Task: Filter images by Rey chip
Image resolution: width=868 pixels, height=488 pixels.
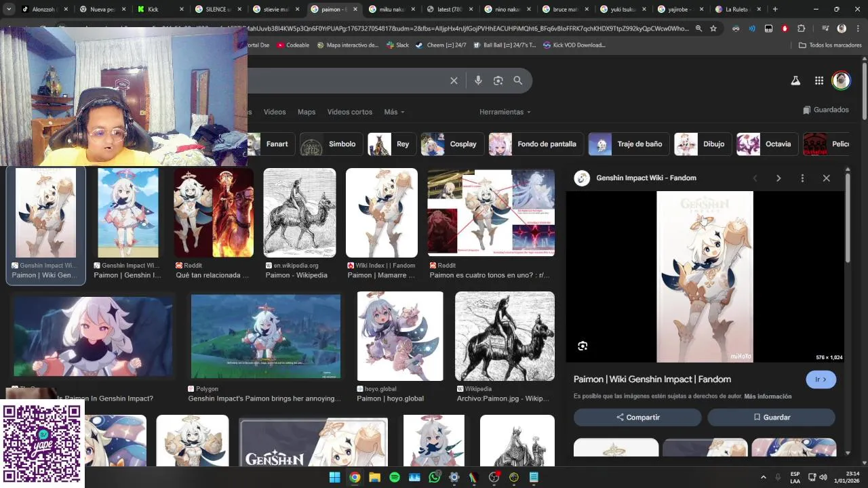Action: [x=393, y=144]
